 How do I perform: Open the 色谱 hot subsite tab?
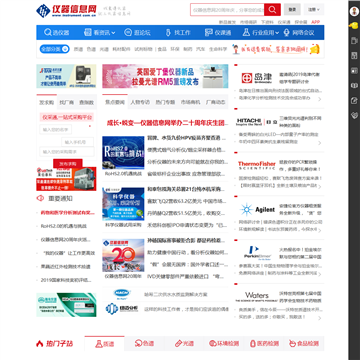(x=144, y=344)
